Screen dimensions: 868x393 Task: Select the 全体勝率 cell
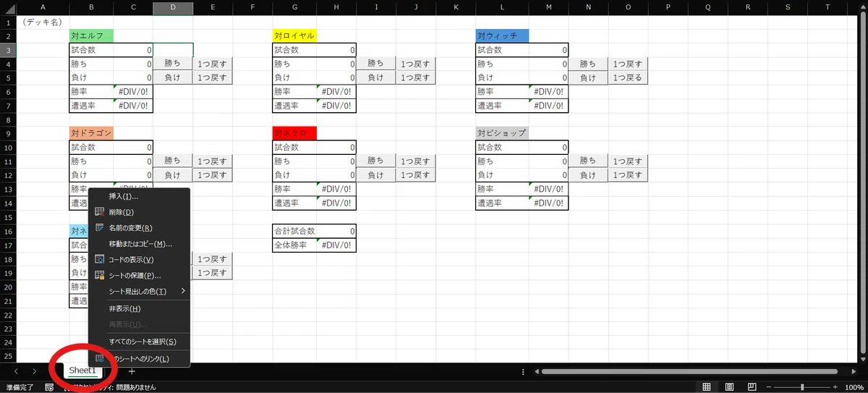tap(294, 245)
